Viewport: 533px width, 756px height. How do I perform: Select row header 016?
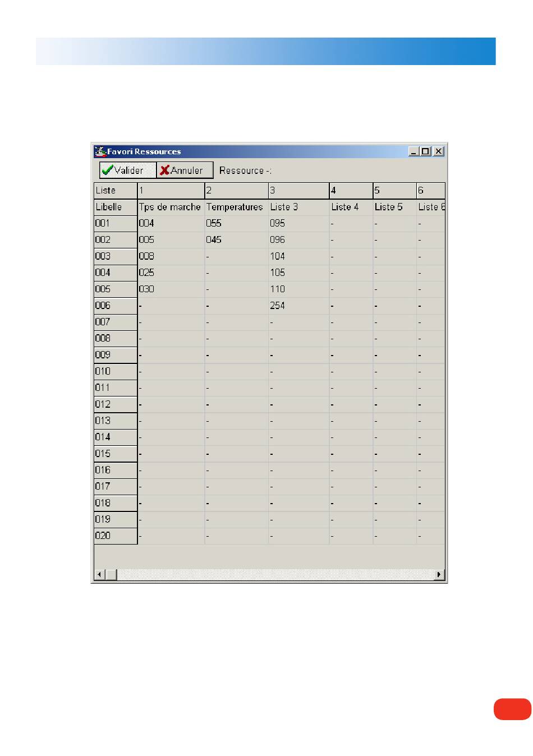coord(116,470)
